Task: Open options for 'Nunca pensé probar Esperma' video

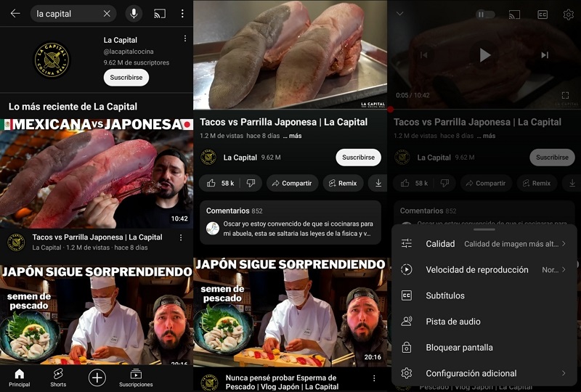Action: (x=374, y=378)
